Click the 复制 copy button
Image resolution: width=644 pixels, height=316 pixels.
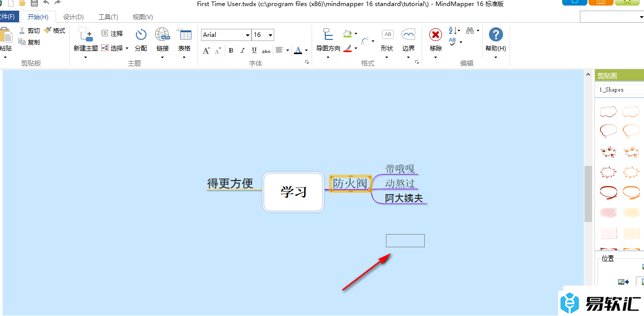29,42
